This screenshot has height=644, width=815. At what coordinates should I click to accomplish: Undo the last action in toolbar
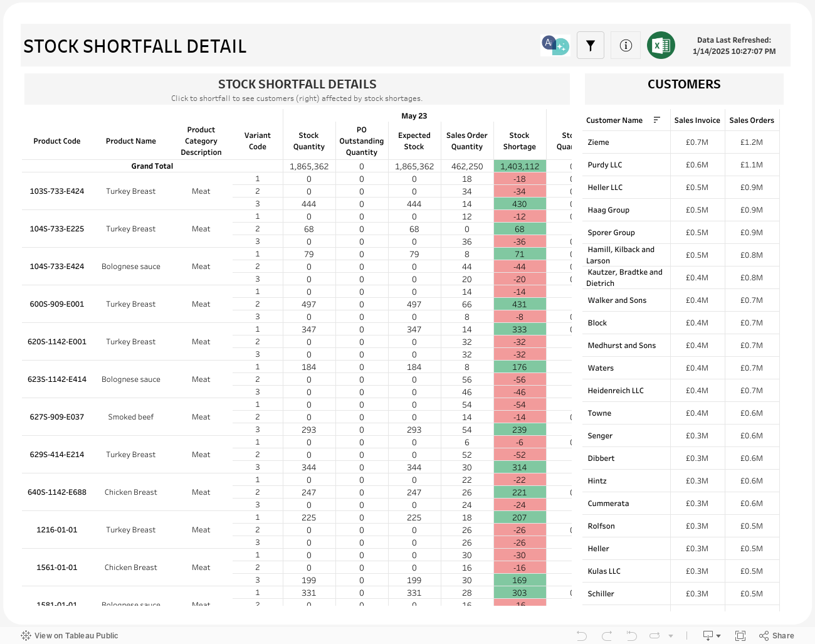tap(582, 635)
